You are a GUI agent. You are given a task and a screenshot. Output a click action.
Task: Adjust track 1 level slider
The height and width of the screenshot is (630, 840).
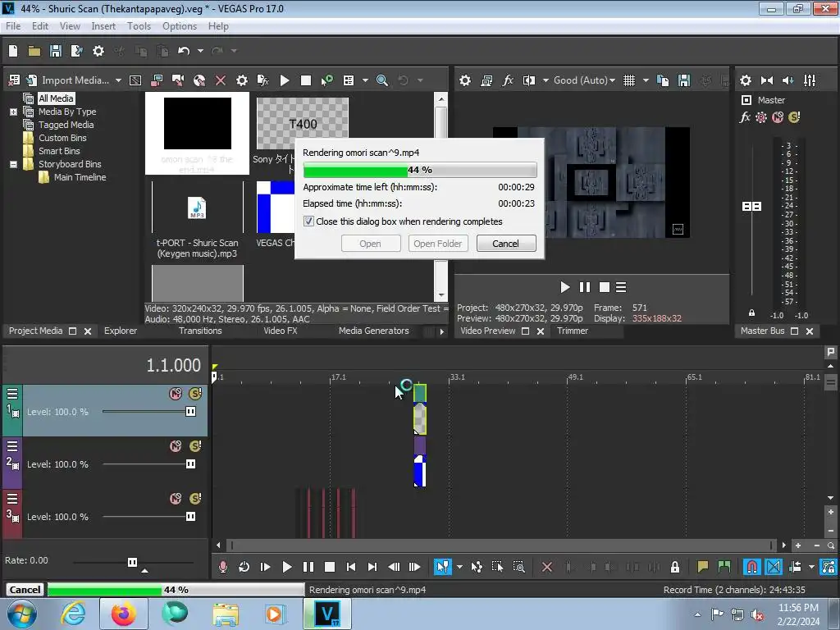[190, 412]
